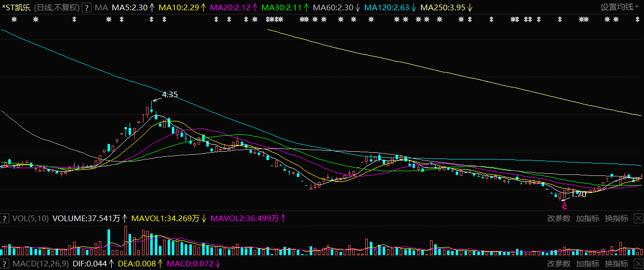Viewport: 644px width, 270px height.
Task: Select the tallest cyan volume bar
Action: click(x=109, y=242)
